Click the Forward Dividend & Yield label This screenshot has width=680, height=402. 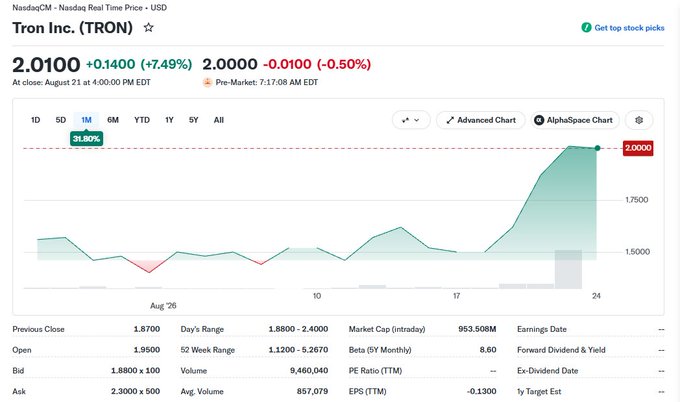click(x=561, y=350)
